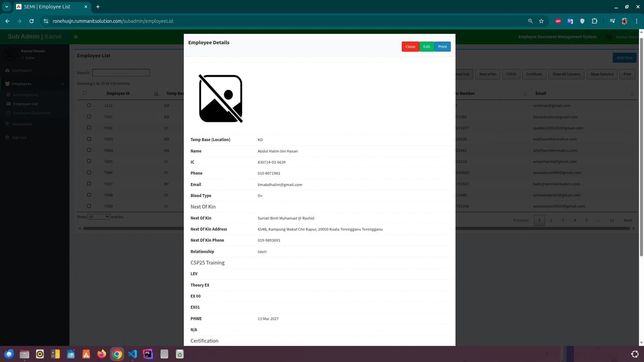644x362 pixels.
Task: Open Chrome three-dot menu
Action: (637, 21)
